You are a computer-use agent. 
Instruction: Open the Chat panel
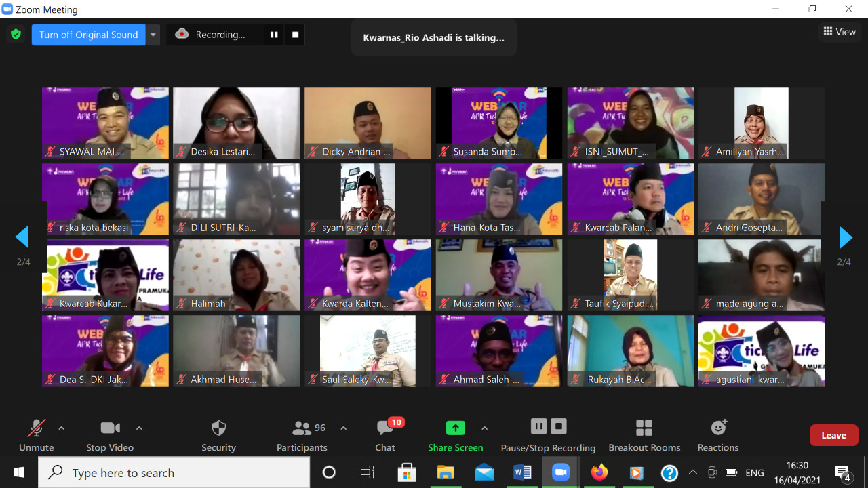(385, 435)
